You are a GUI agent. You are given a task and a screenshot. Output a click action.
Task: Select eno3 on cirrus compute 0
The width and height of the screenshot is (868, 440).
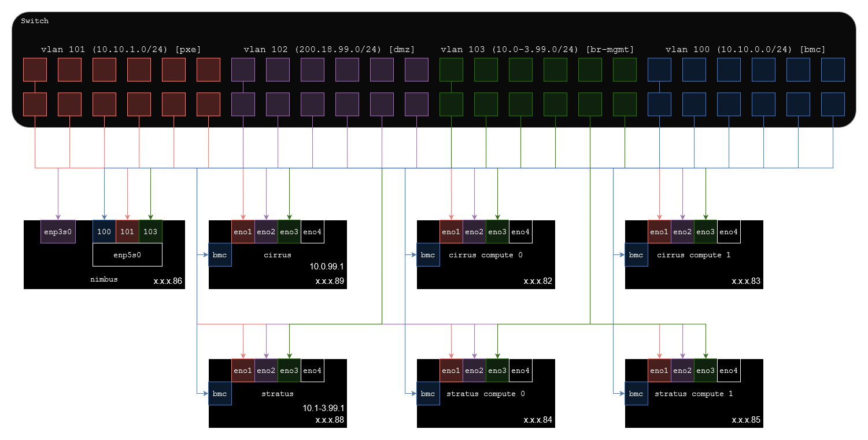497,231
